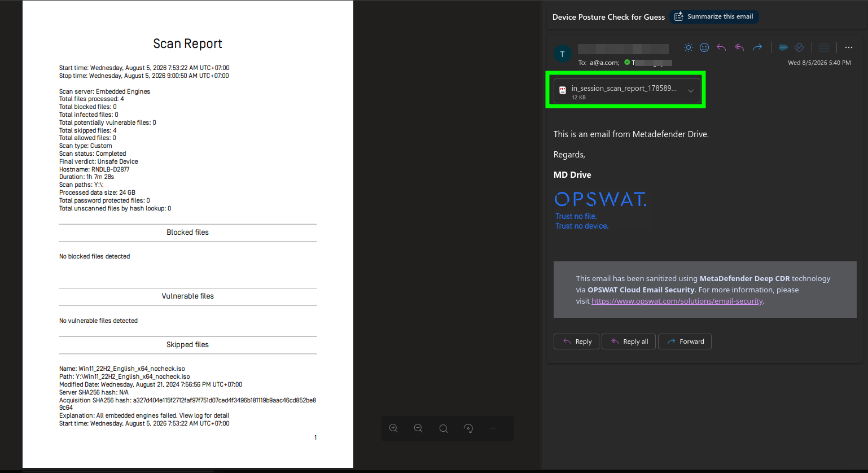
Task: Click the 'Trust no device.' tagline
Action: 582,226
